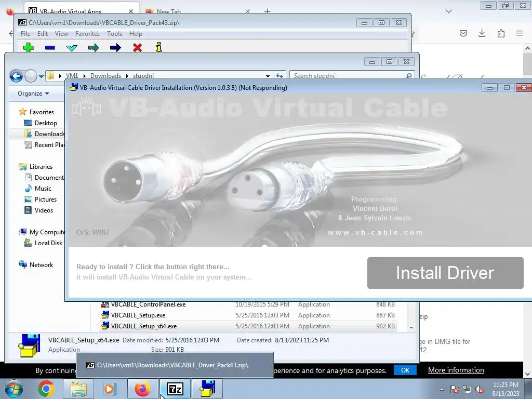The height and width of the screenshot is (399, 532).
Task: Open the View menu in 7-Zip
Action: pyautogui.click(x=61, y=34)
